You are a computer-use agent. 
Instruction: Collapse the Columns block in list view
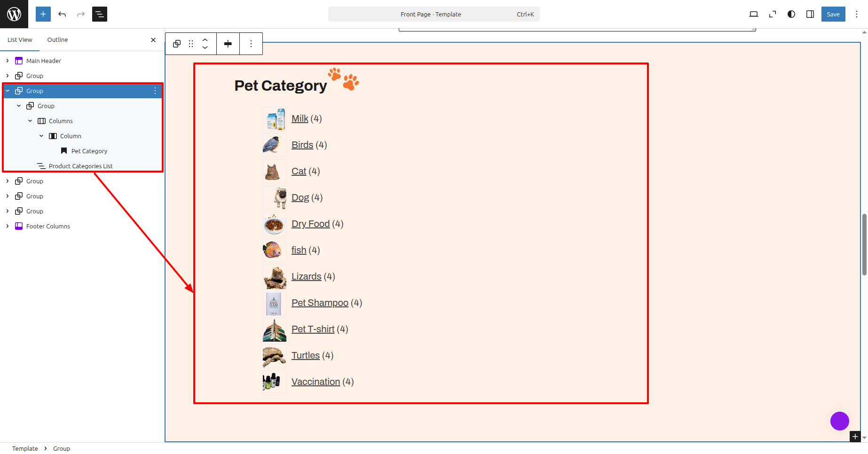click(x=30, y=121)
